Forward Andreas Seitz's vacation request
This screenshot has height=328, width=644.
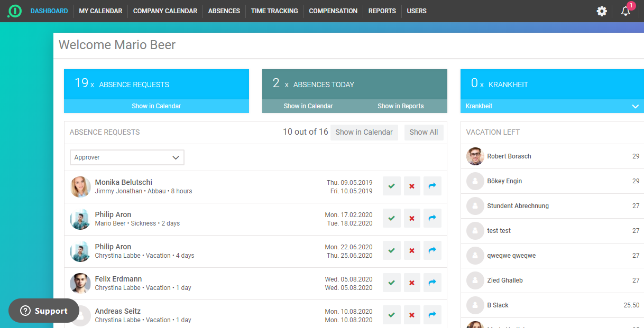(x=433, y=315)
